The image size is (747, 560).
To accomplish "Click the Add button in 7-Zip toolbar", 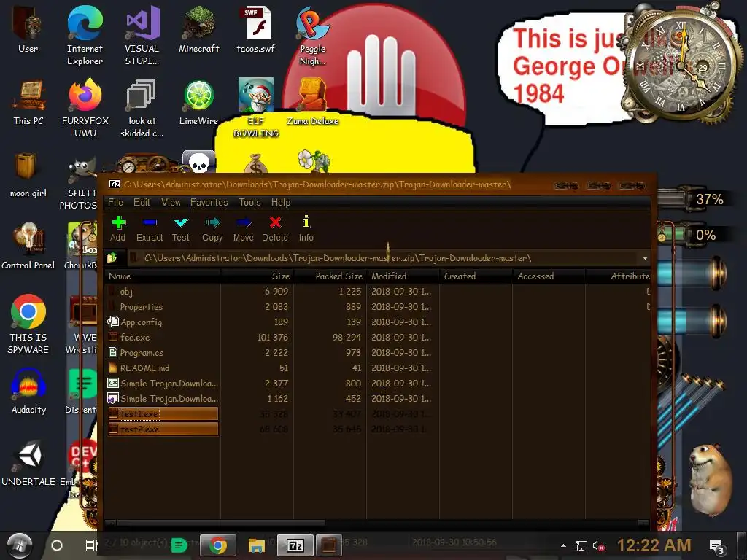I will tap(118, 228).
